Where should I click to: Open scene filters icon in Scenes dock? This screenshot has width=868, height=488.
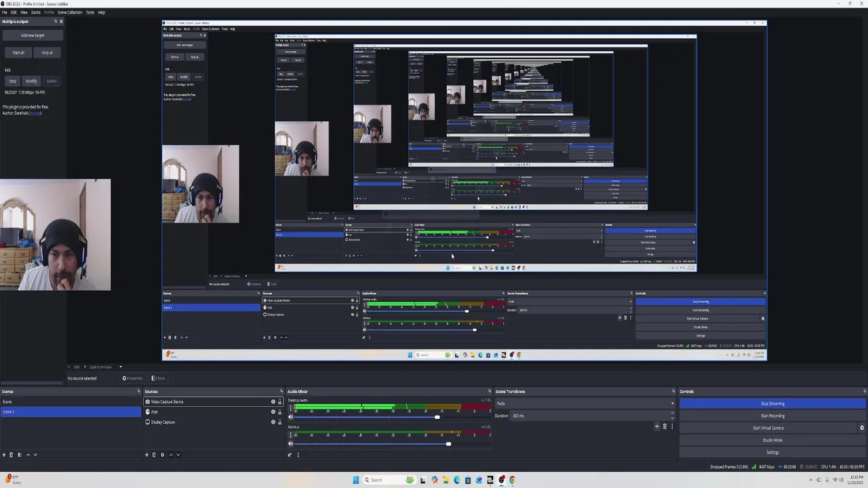(x=19, y=455)
